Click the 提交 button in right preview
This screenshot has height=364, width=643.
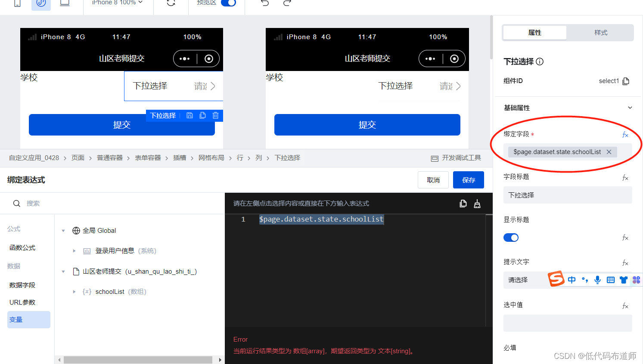(x=367, y=125)
